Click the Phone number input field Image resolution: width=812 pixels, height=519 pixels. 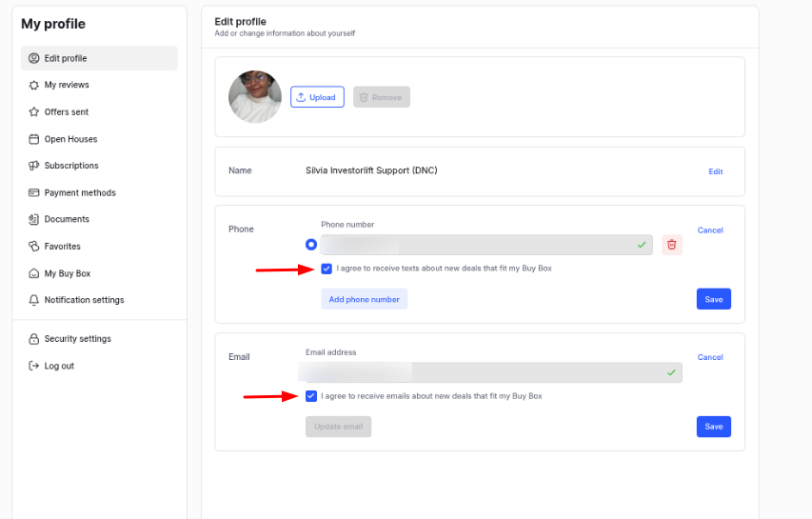(486, 245)
